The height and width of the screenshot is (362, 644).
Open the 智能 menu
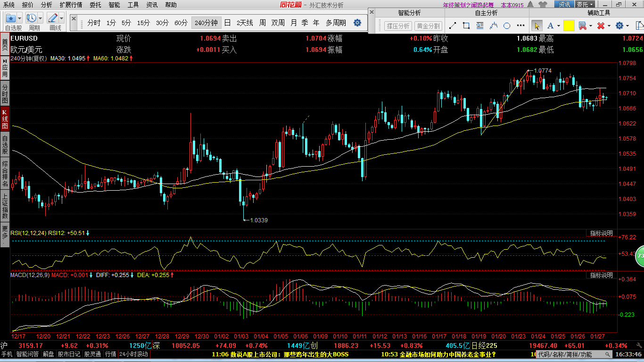114,5
